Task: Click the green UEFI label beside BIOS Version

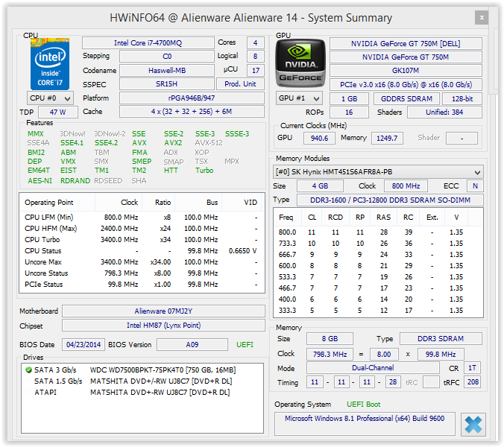Action: [245, 344]
